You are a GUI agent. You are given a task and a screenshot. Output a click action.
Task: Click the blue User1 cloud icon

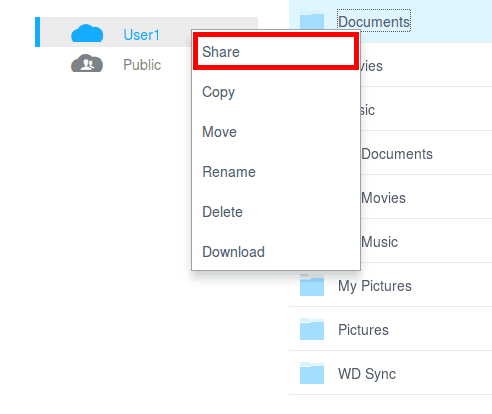[x=87, y=33]
